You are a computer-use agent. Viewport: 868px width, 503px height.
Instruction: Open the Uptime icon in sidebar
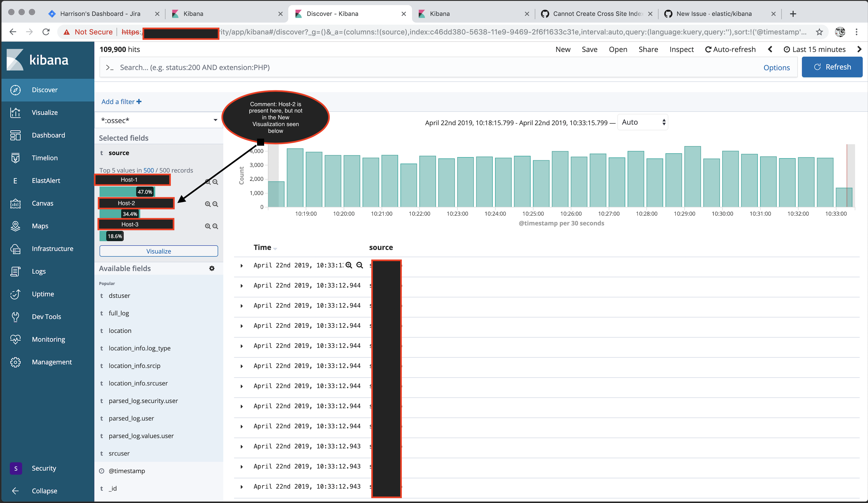15,294
